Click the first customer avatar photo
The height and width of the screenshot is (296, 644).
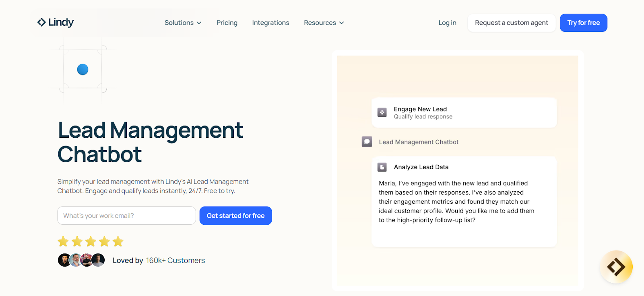tap(64, 260)
